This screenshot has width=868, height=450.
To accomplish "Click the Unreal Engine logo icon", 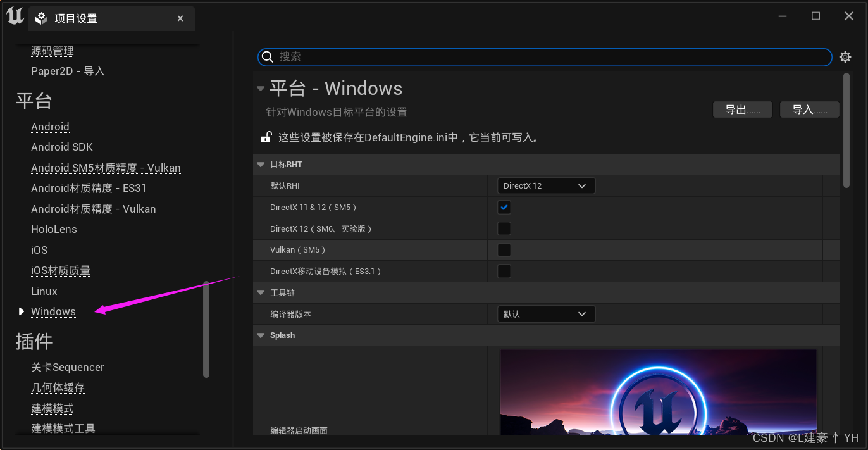I will (x=15, y=16).
